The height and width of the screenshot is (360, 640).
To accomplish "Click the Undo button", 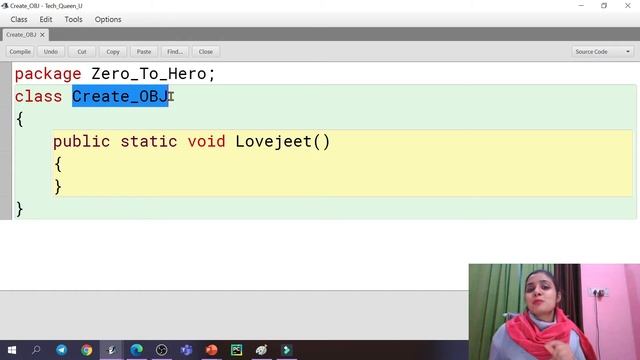I will tap(51, 51).
